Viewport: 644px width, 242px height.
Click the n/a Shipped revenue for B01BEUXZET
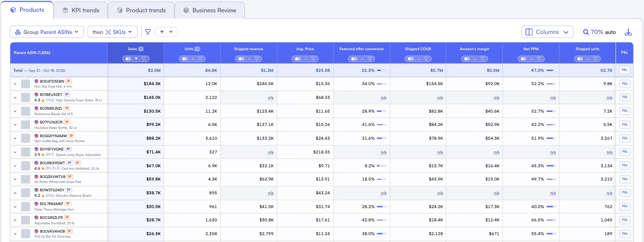click(x=270, y=98)
